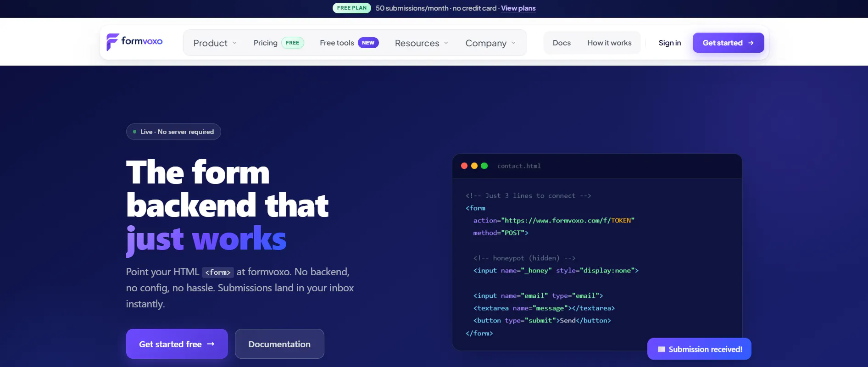Expand the Resources dropdown
This screenshot has width=868, height=367.
[x=422, y=43]
